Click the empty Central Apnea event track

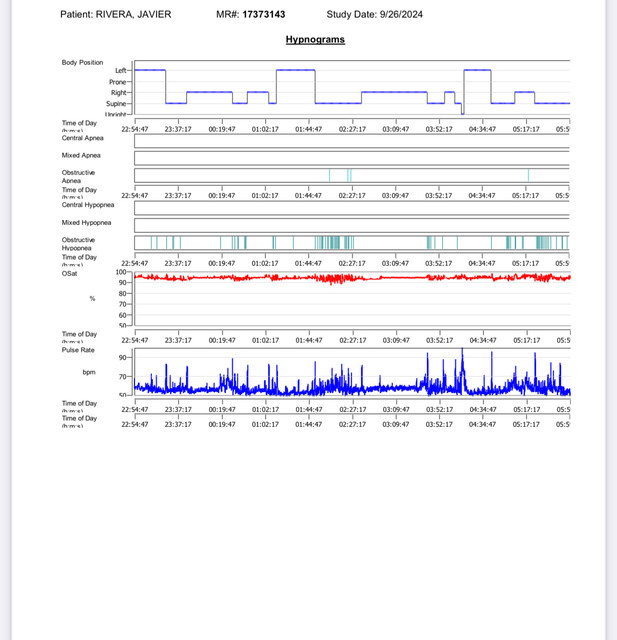(352, 141)
